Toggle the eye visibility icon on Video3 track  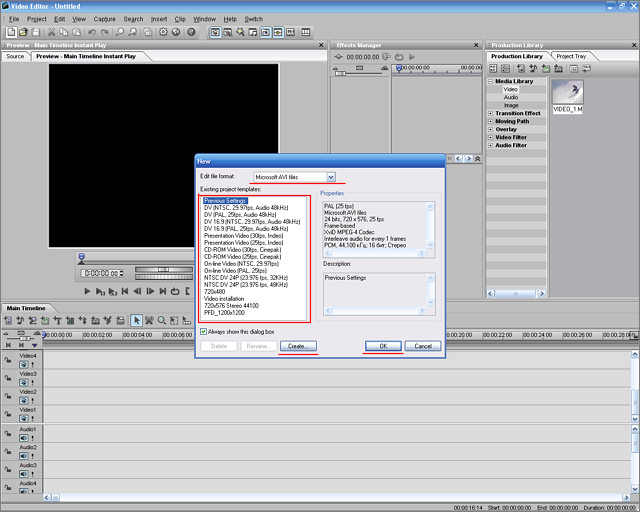click(24, 383)
